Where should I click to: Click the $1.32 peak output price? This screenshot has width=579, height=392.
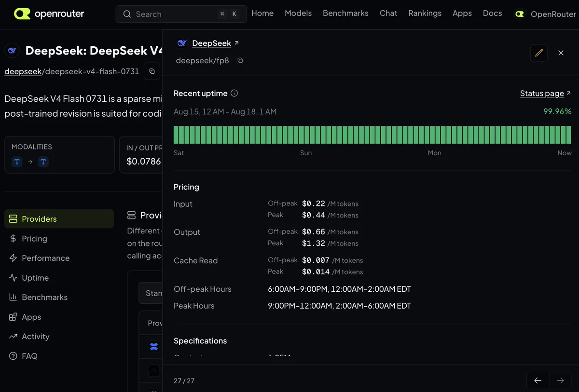[314, 243]
